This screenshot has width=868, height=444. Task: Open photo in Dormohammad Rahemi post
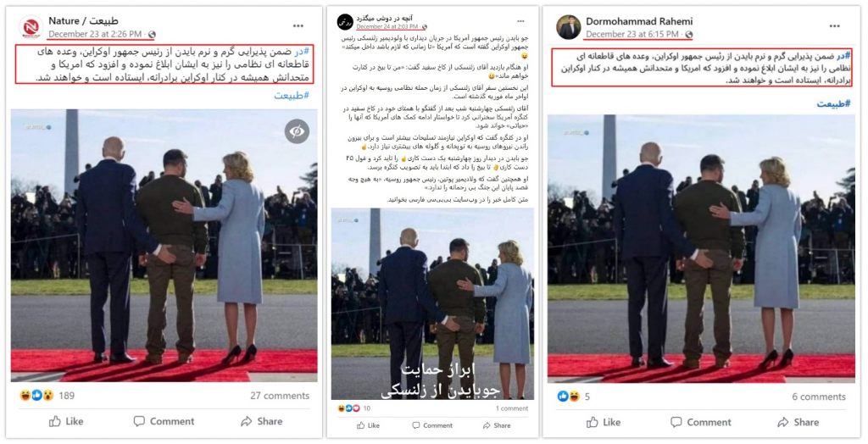(x=701, y=248)
